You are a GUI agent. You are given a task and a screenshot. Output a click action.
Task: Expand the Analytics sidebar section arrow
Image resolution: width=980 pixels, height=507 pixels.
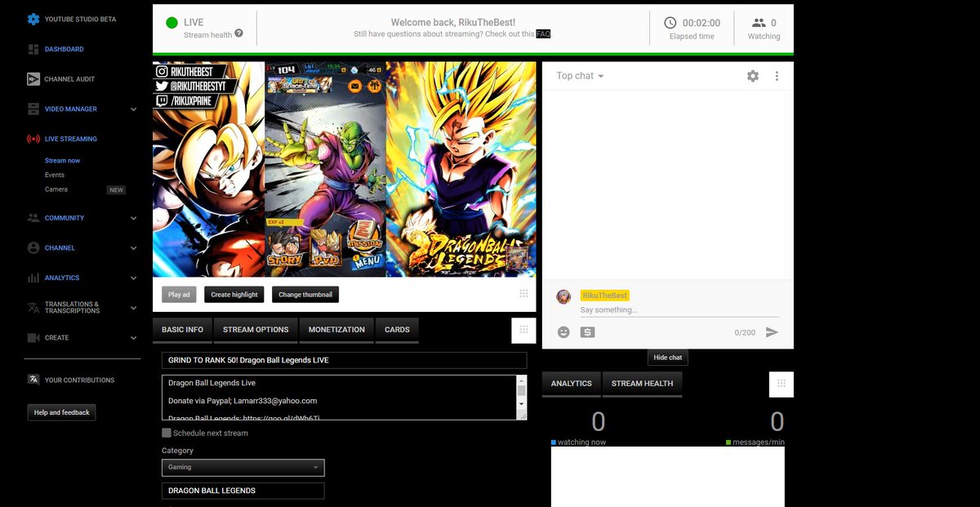tap(134, 278)
